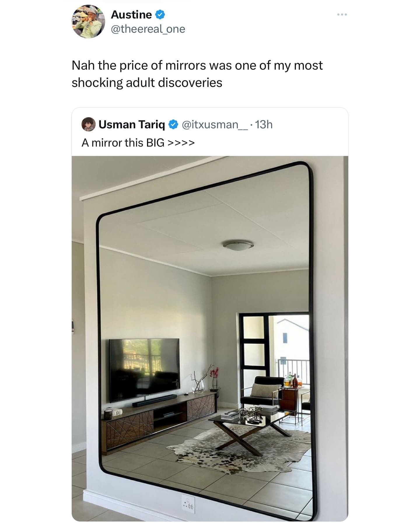Click the TV reflected in the mirror photo
The width and height of the screenshot is (420, 525).
click(145, 370)
